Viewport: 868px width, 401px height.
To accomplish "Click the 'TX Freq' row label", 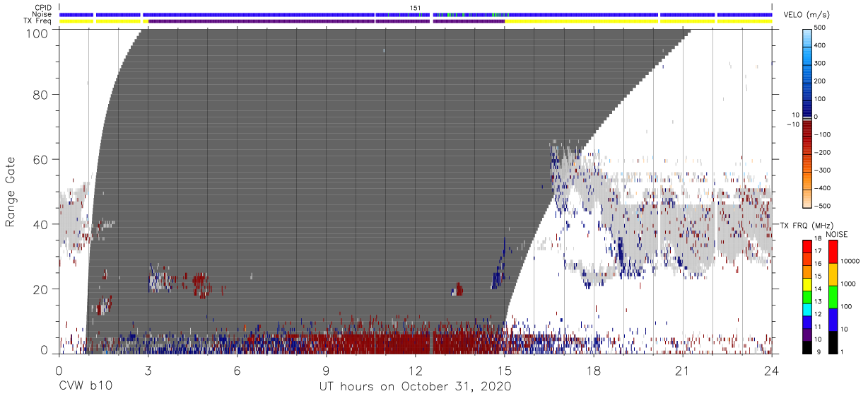I will point(38,21).
